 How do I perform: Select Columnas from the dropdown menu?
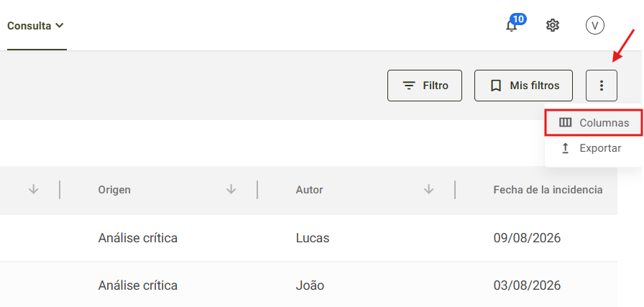pos(594,122)
